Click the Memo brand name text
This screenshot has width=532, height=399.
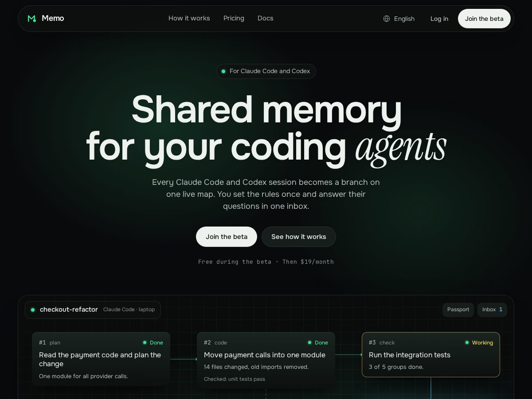point(53,18)
